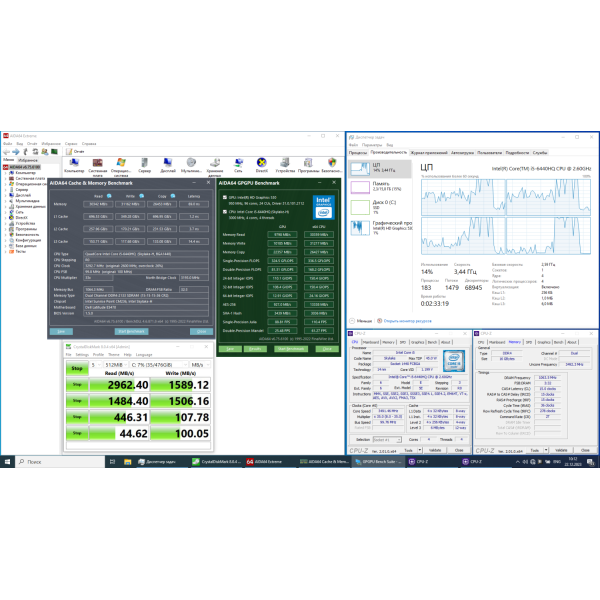Screen dimensions: 600x600
Task: Click the taskbar Поиск search box
Action: pos(59,462)
